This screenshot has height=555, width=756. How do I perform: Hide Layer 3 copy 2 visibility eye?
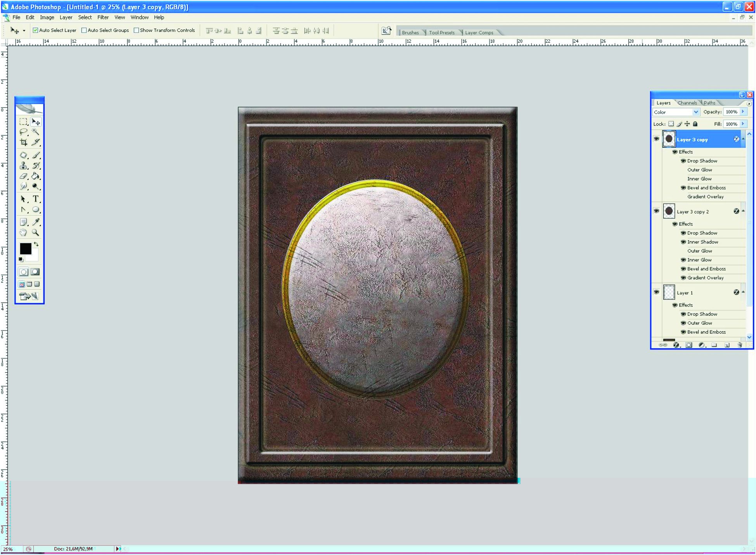[656, 211]
